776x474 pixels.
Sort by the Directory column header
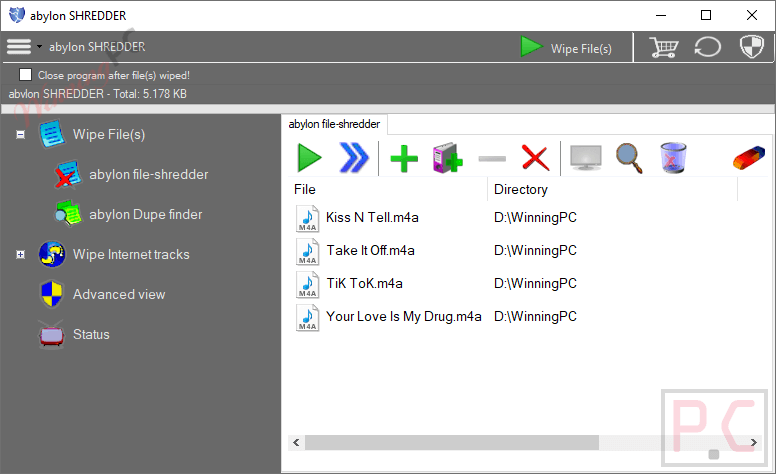pos(613,190)
